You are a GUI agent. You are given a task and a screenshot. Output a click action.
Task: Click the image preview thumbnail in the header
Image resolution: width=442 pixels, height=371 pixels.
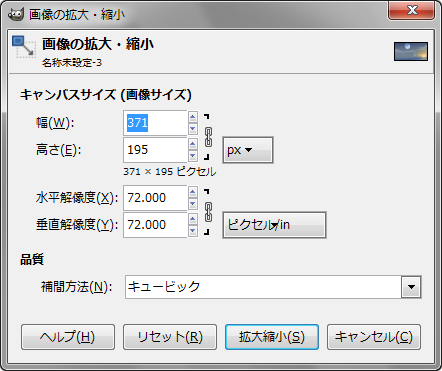[x=411, y=51]
